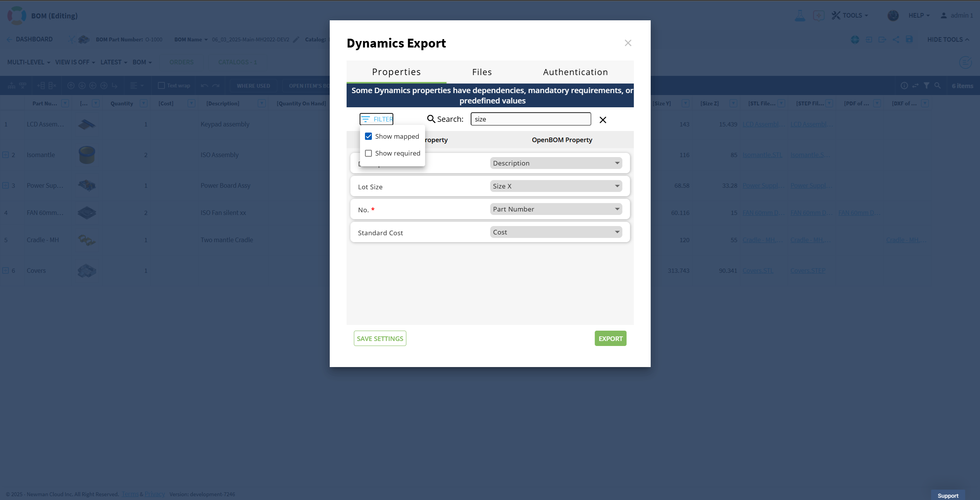Screen dimensions: 980x500
Task: Click the SAVE SETTINGS button
Action: point(380,338)
